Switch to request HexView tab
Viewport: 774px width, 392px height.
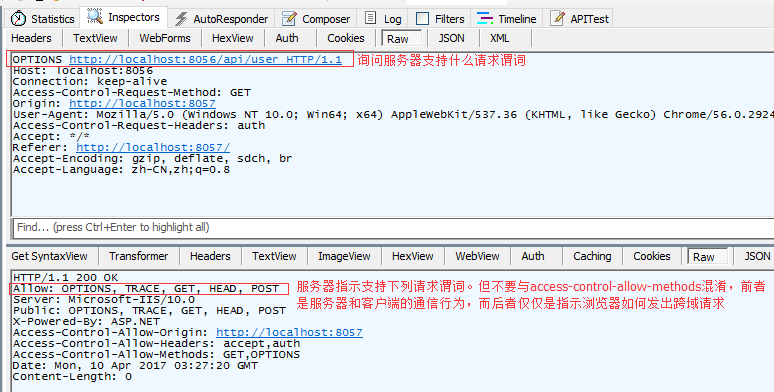[x=232, y=38]
